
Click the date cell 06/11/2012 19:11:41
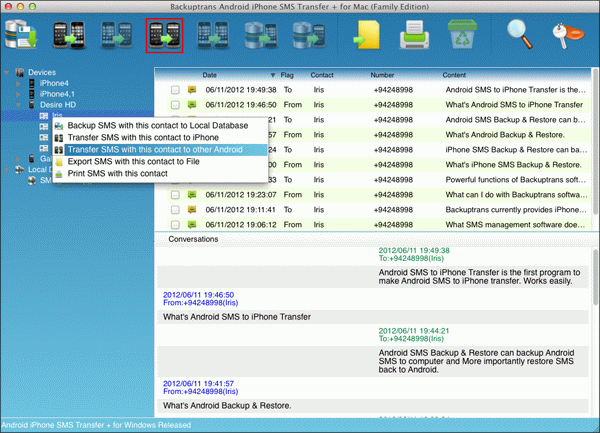click(x=241, y=210)
